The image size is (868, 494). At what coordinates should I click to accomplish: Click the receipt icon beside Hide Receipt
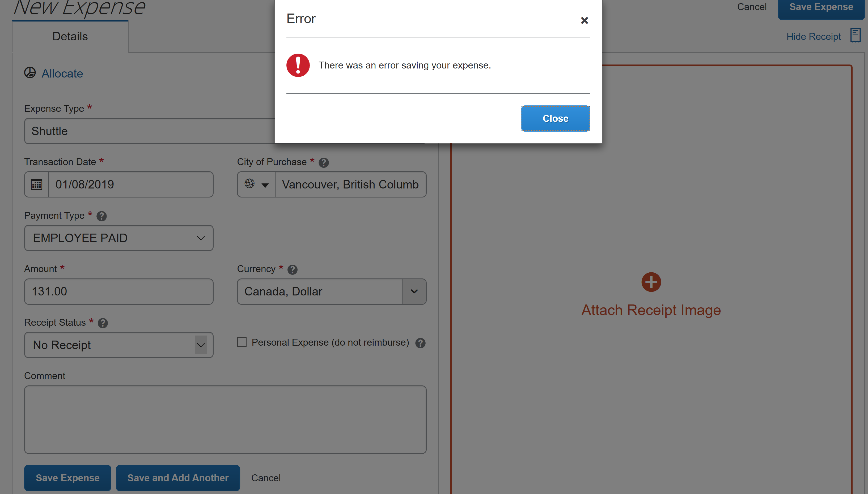pos(855,35)
